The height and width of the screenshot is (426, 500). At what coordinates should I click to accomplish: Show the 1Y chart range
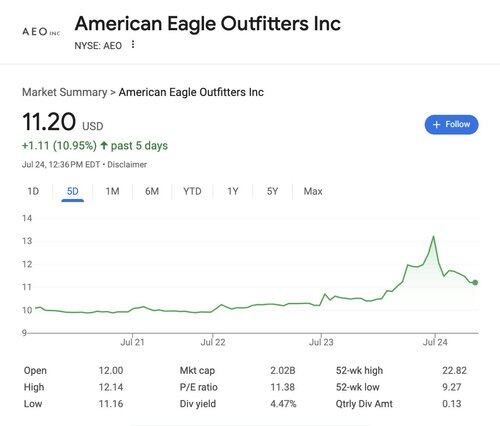pyautogui.click(x=233, y=191)
